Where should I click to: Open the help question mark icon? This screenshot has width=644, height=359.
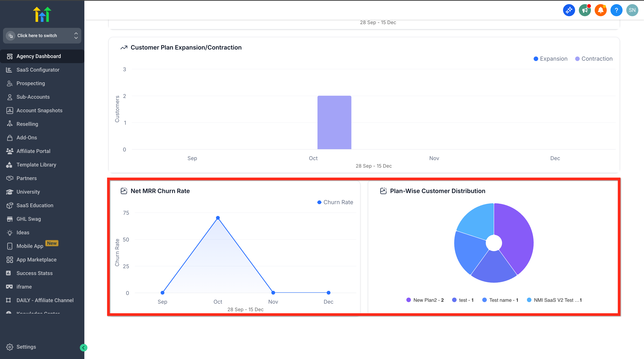[616, 10]
